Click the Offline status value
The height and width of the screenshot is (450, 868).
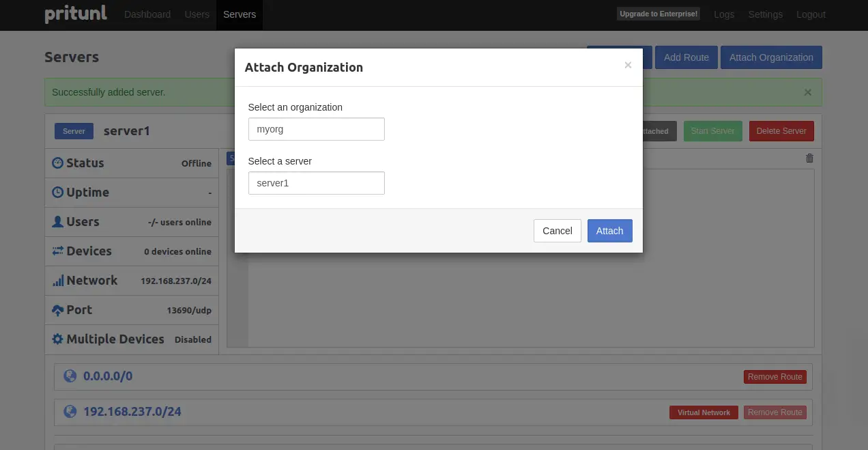(197, 163)
